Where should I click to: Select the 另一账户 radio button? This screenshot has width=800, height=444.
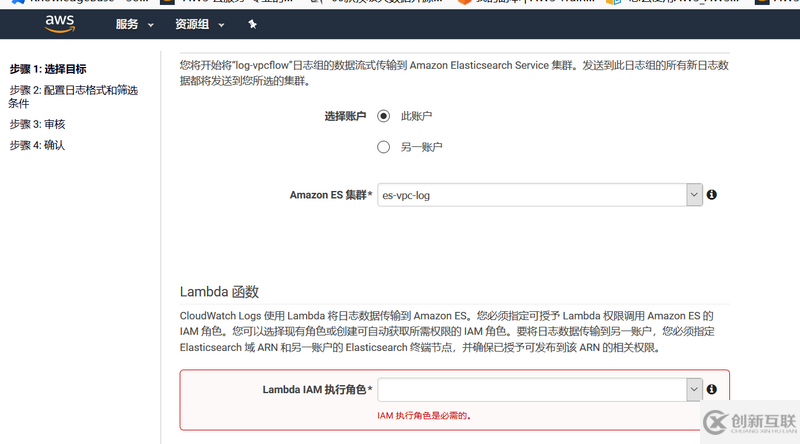pos(383,147)
